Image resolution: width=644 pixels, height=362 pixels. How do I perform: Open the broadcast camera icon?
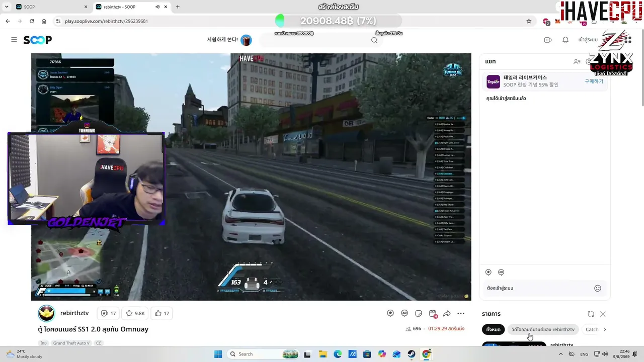pos(548,40)
